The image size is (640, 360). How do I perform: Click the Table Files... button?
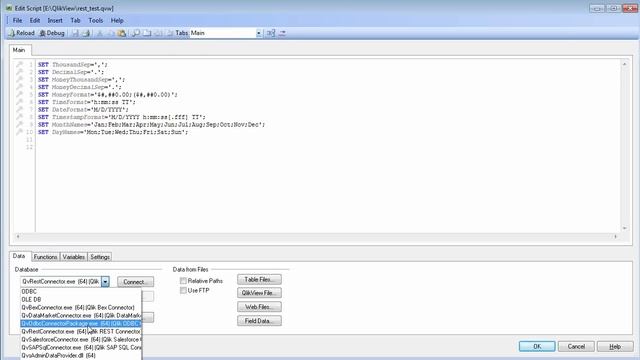[x=259, y=280]
